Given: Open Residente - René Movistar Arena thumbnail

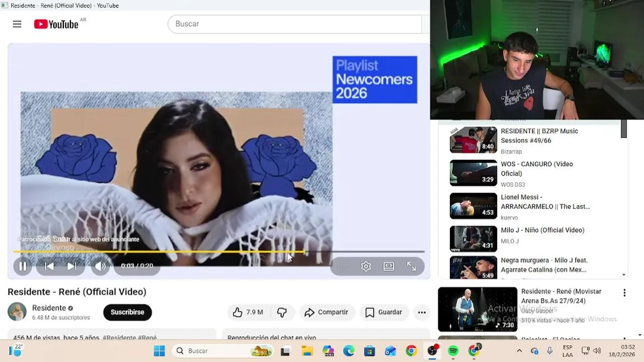Looking at the screenshot, I should [x=477, y=309].
